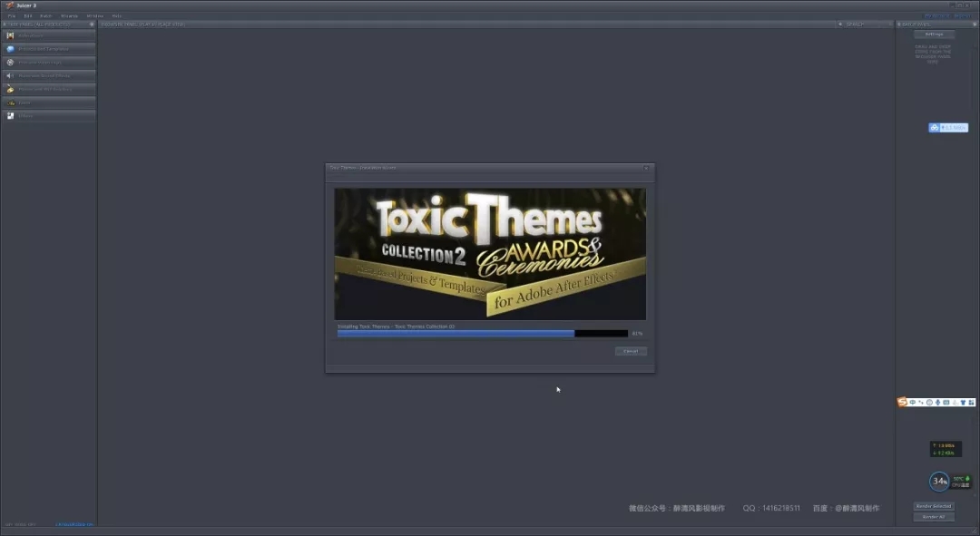Open the Batch menu
This screenshot has width=980, height=536.
pyautogui.click(x=45, y=15)
